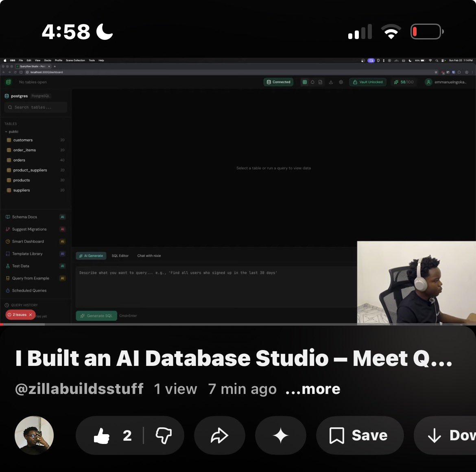Click the table grid view icon in toolbar
Image resolution: width=476 pixels, height=472 pixels.
click(304, 82)
